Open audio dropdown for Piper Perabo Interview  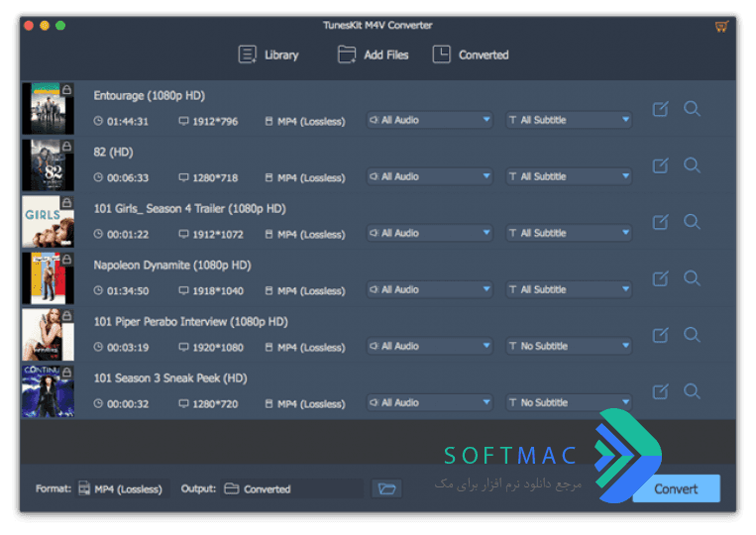coord(430,346)
